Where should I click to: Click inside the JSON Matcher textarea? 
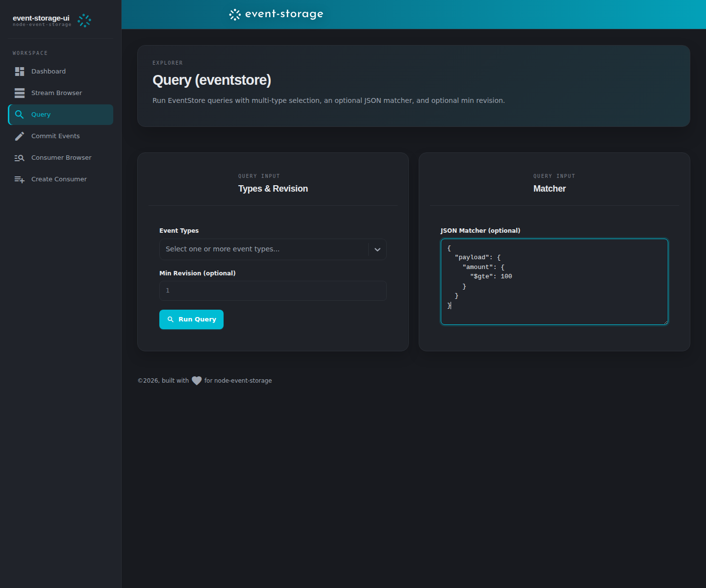[555, 282]
